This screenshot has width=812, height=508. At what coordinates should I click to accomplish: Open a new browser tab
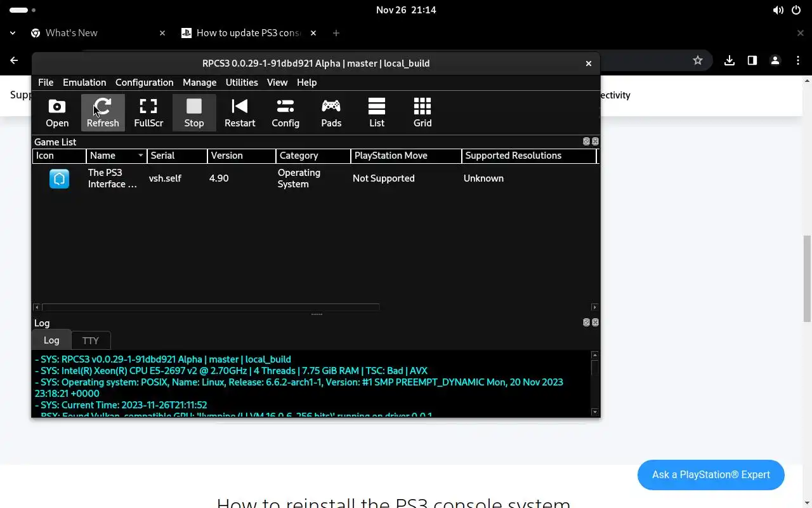(336, 33)
